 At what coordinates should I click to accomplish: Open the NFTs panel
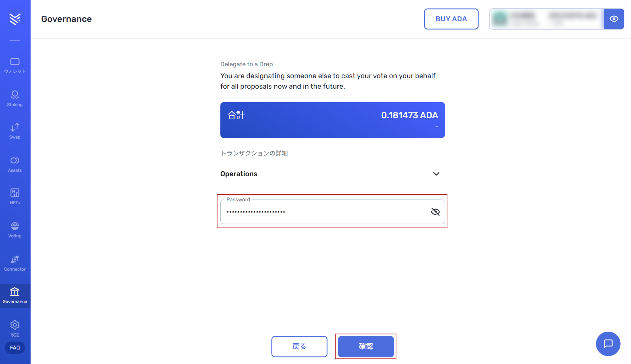(x=15, y=196)
